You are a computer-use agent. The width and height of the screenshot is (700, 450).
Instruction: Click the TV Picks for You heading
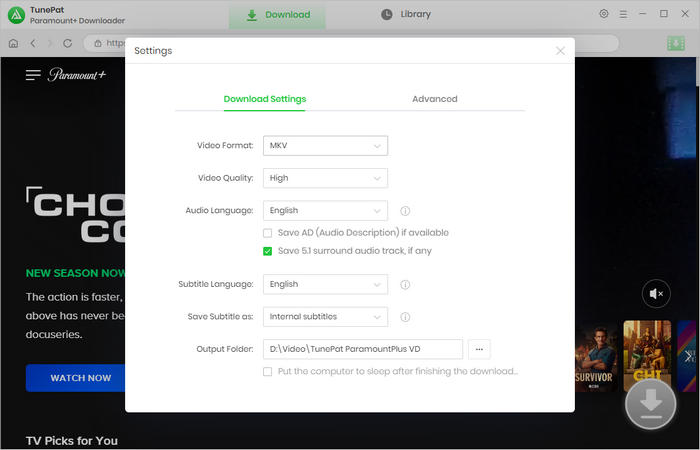[x=72, y=441]
